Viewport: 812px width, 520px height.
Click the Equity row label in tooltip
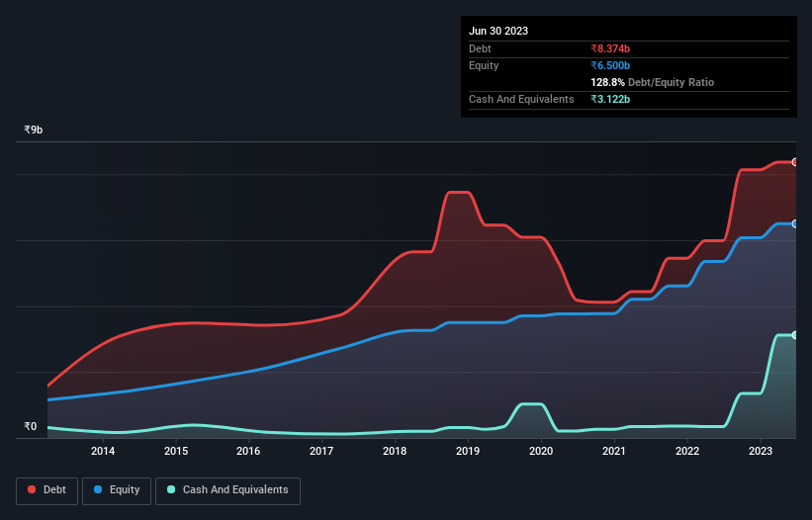click(484, 65)
